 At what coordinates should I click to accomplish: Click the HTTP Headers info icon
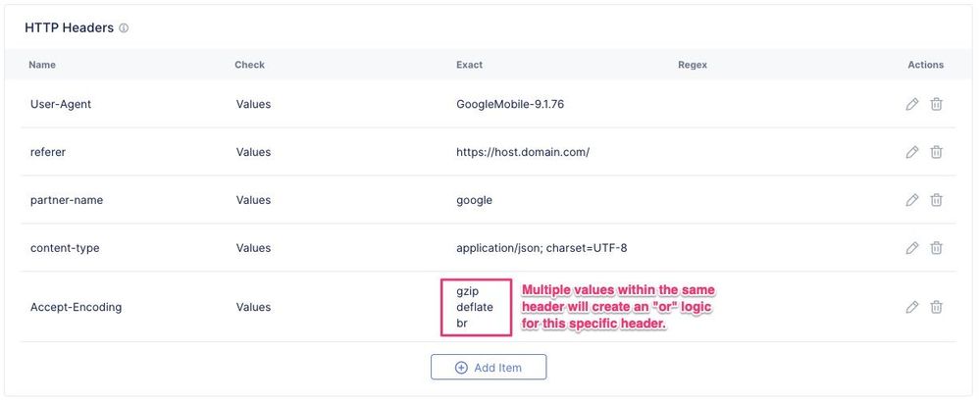click(124, 28)
